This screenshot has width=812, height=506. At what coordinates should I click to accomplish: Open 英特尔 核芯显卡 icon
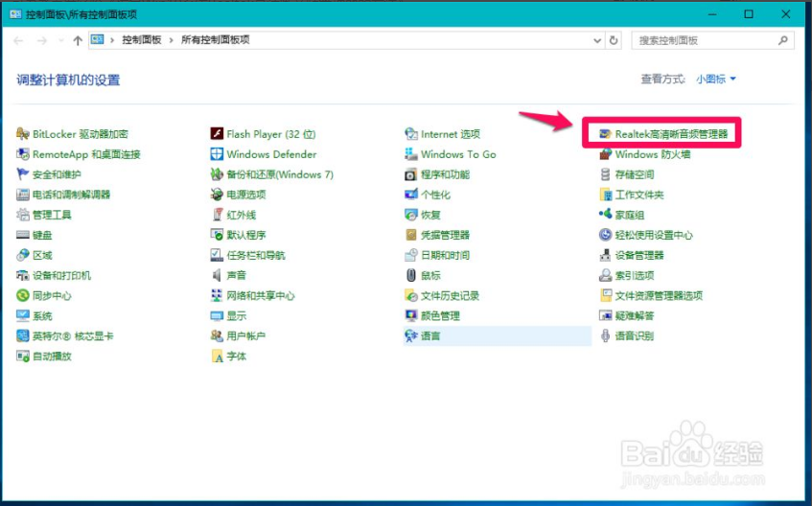click(23, 336)
